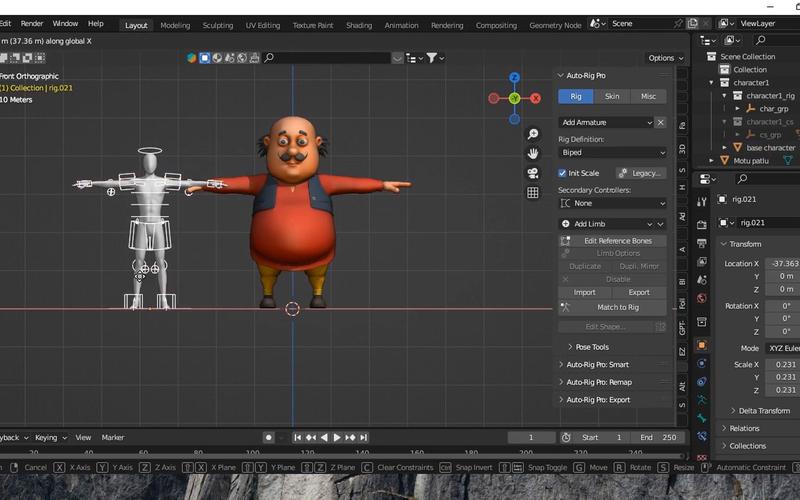The image size is (800, 500).
Task: Click the Location X value field
Action: point(783,264)
